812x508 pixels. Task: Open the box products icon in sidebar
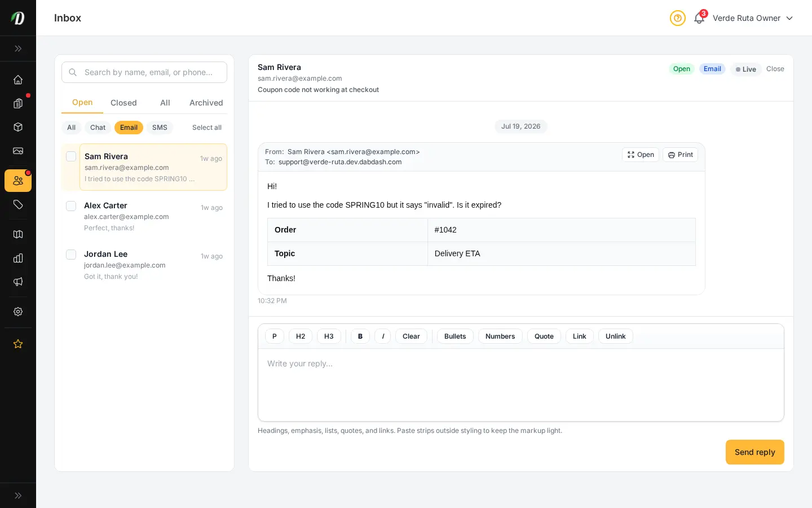pos(18,127)
